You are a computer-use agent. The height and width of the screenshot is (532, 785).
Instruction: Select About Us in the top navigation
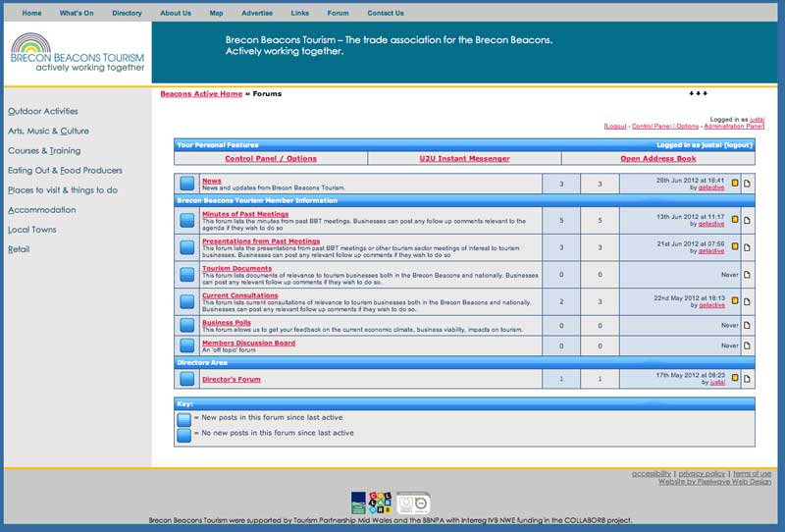tap(176, 13)
